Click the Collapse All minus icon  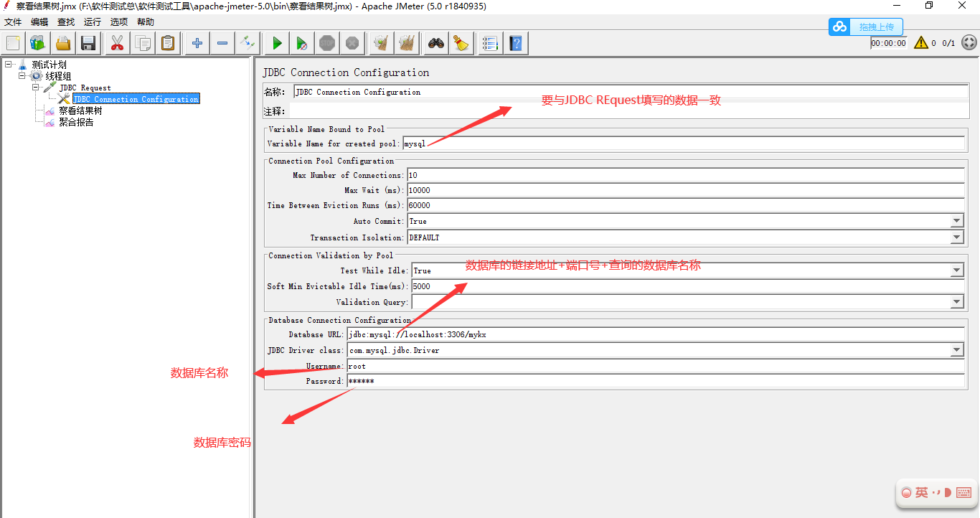(222, 43)
